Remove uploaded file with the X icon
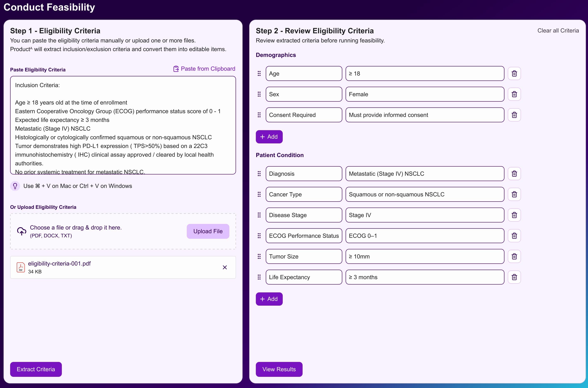 tap(225, 267)
